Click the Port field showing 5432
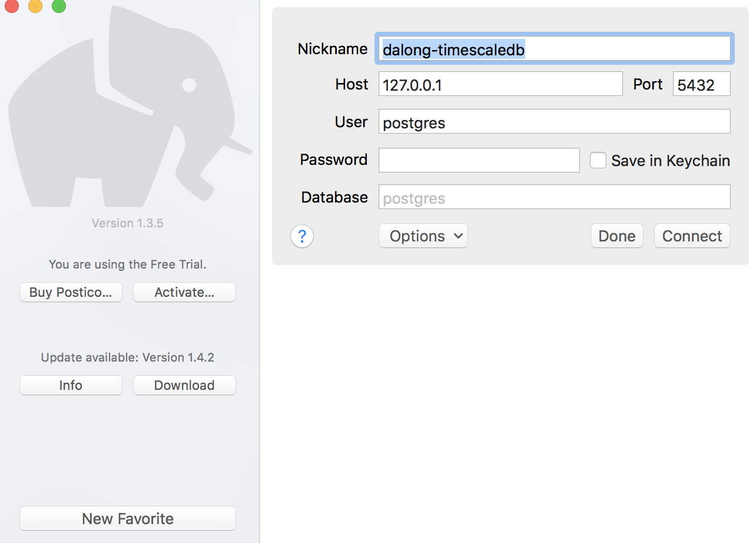 (x=702, y=84)
